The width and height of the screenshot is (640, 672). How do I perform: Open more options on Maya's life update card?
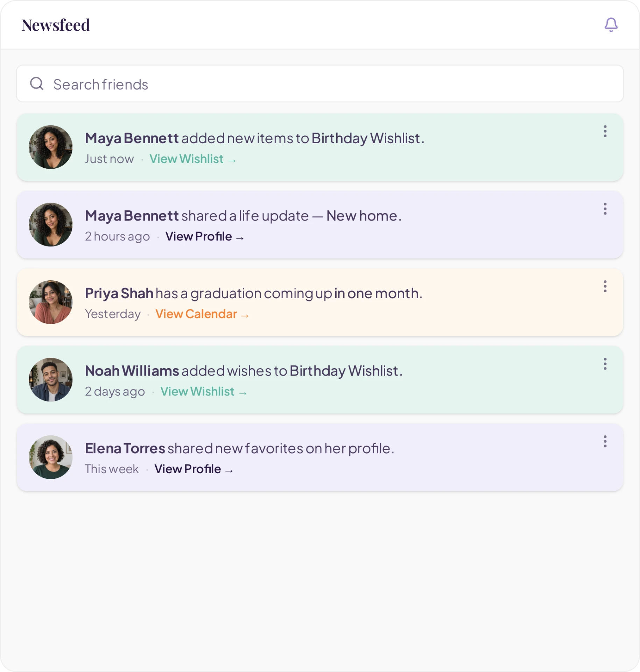point(605,209)
